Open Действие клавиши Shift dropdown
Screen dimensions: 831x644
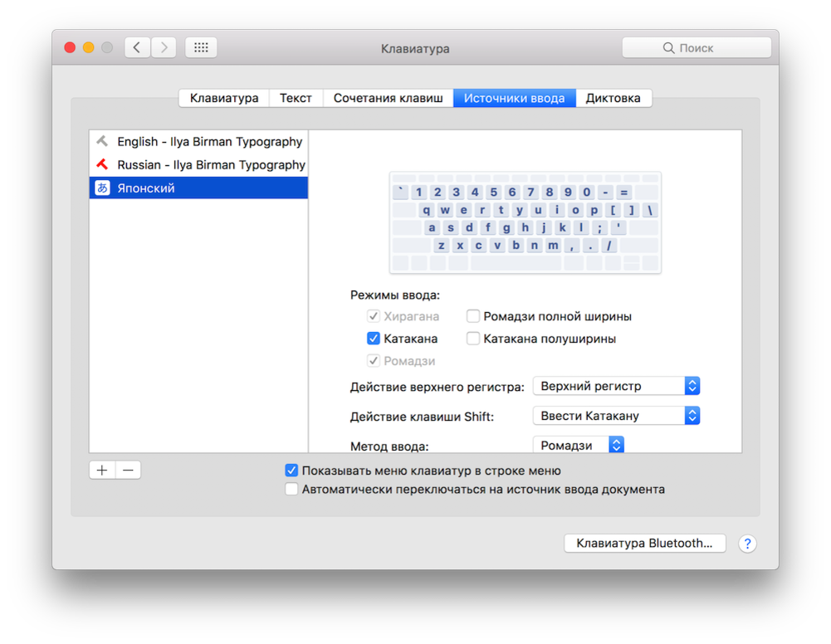(616, 416)
